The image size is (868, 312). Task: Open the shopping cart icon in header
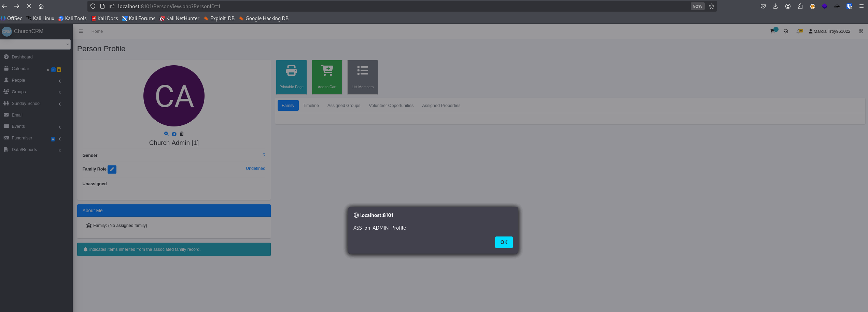772,31
